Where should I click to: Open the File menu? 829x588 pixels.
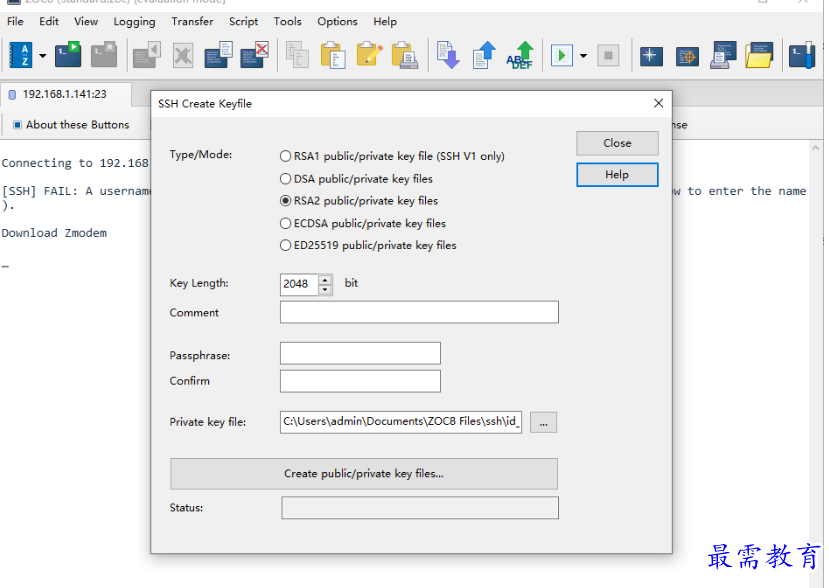click(15, 22)
